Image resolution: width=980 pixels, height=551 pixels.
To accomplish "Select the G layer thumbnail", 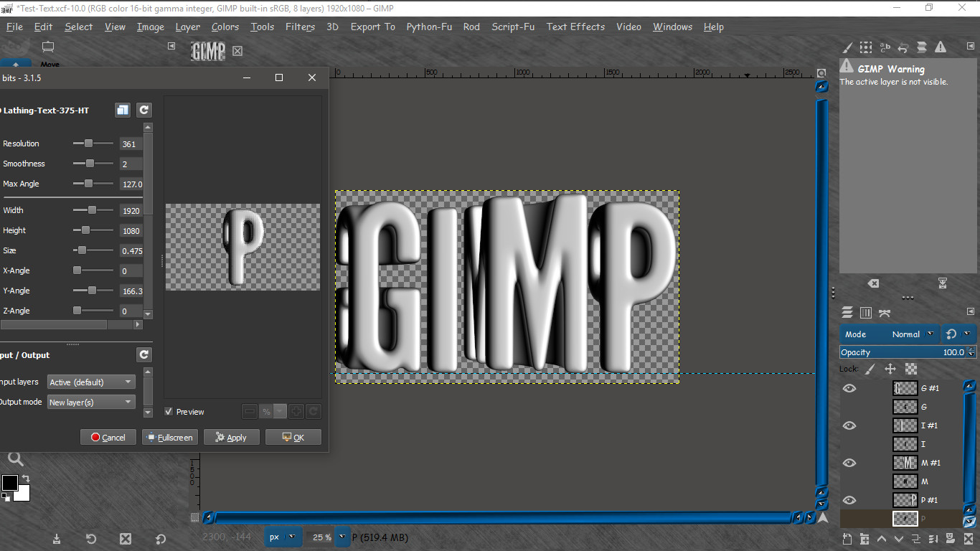I will point(905,407).
